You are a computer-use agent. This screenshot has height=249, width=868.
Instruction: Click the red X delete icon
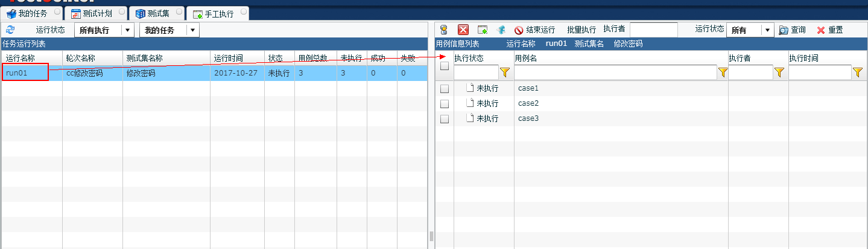click(463, 30)
